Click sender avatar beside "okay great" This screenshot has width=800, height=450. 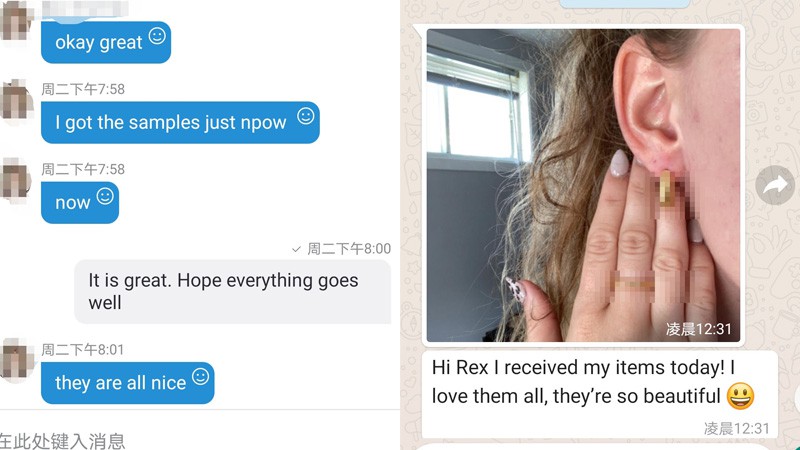click(x=16, y=20)
